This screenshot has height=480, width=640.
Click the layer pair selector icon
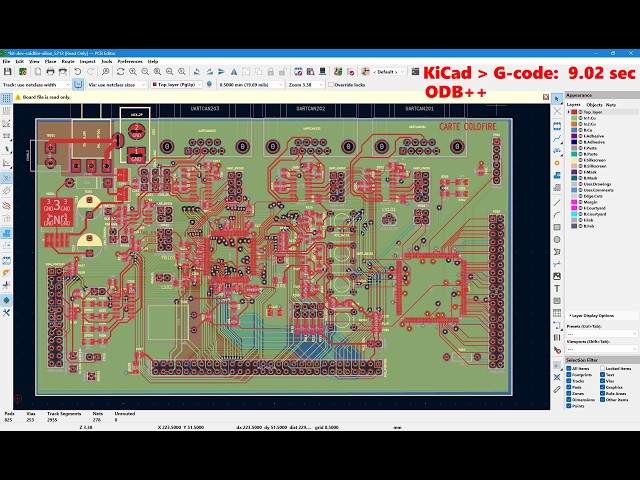click(209, 84)
